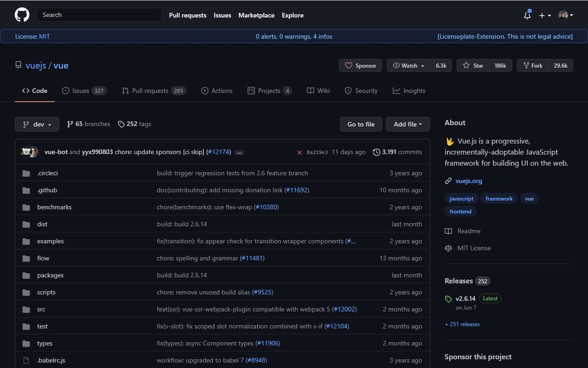
Task: Open the vue-bot author link
Action: point(56,152)
